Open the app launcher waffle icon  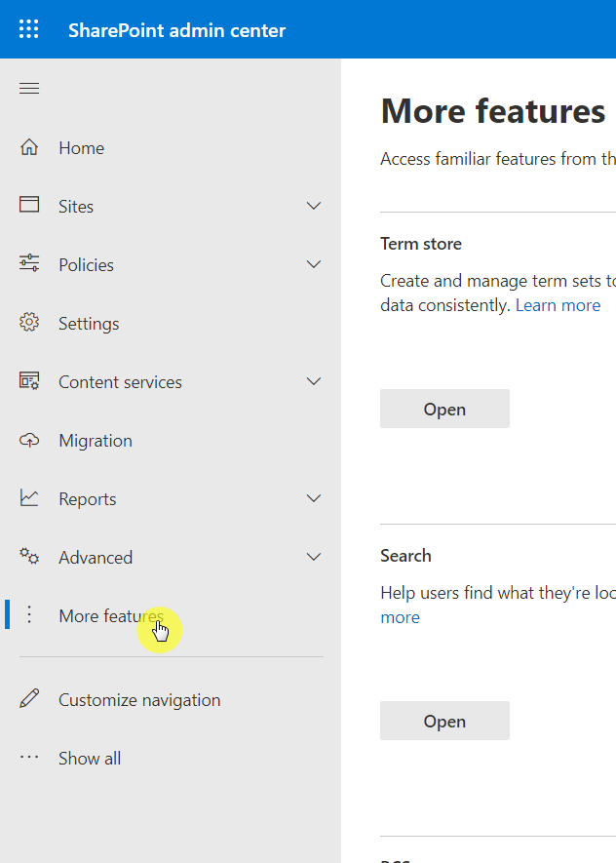point(29,29)
